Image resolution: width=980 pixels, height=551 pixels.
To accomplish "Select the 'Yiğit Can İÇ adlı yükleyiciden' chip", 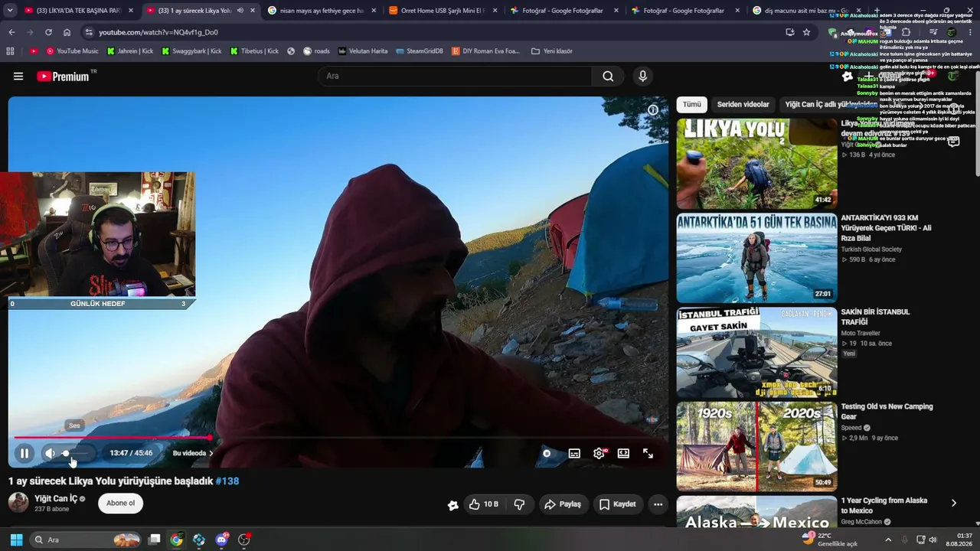I will point(831,104).
